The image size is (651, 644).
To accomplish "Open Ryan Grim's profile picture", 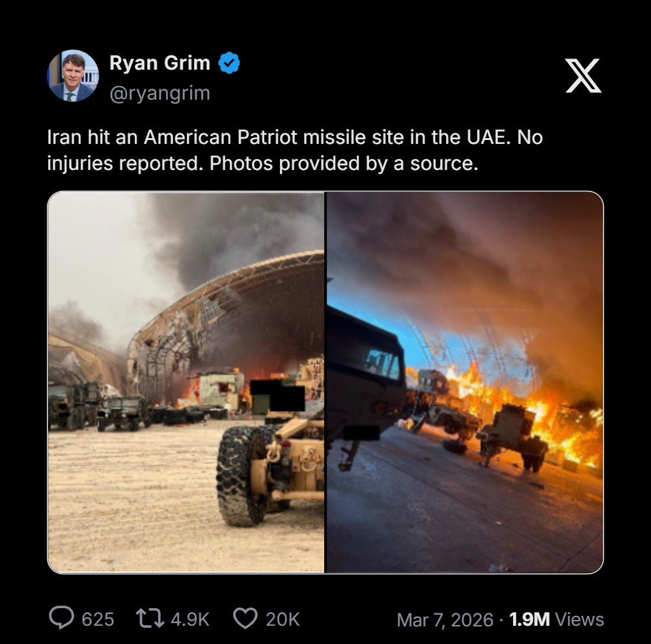I will coord(73,76).
